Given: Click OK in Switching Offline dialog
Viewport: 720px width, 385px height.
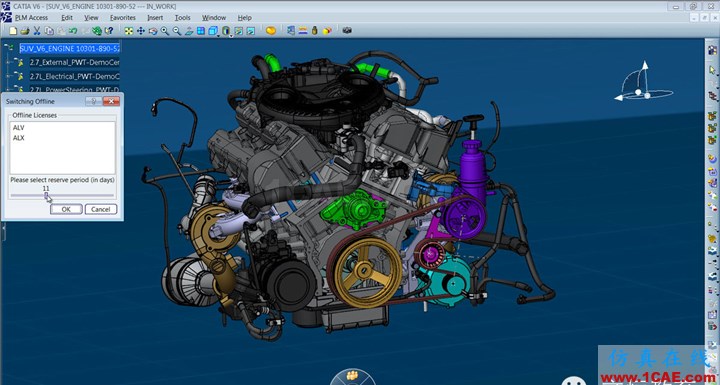Looking at the screenshot, I should [x=66, y=209].
